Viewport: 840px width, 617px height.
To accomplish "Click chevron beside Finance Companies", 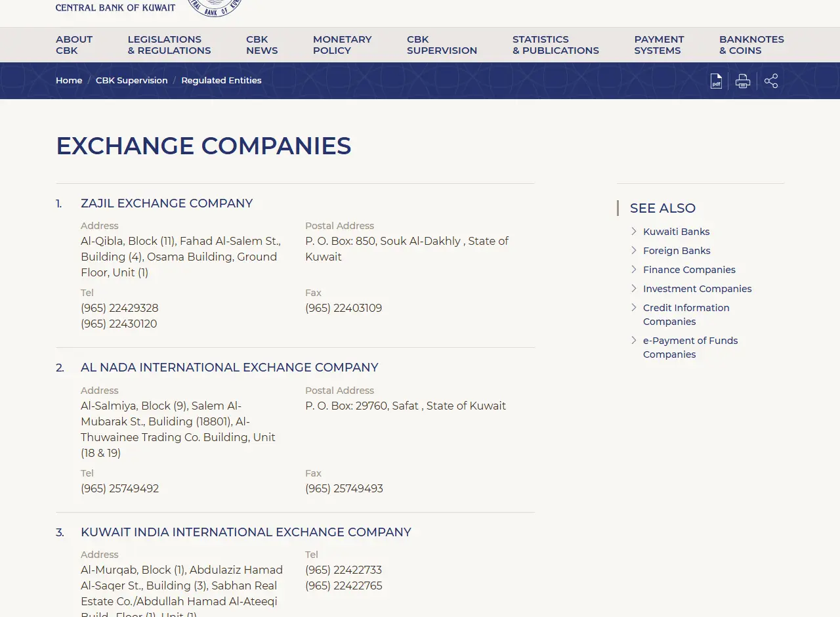I will pyautogui.click(x=634, y=269).
